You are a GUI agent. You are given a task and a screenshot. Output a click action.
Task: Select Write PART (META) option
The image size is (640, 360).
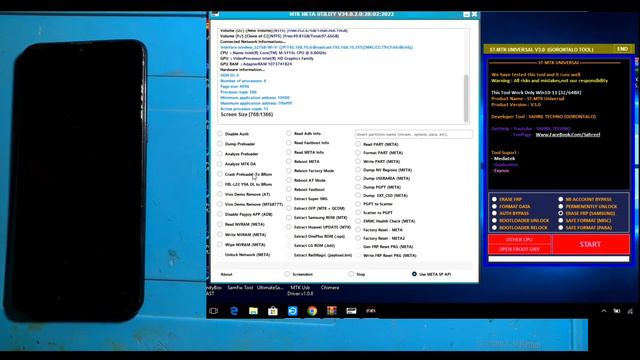378,161
